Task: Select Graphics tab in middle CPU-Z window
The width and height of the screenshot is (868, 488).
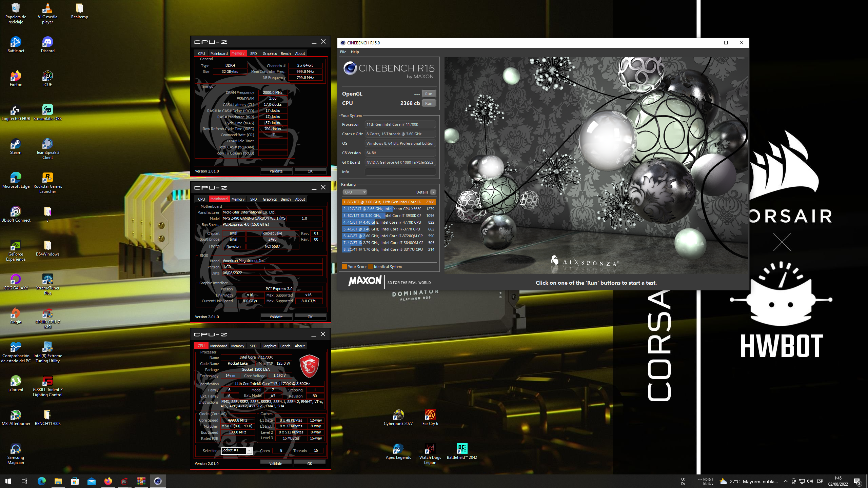Action: 270,199
